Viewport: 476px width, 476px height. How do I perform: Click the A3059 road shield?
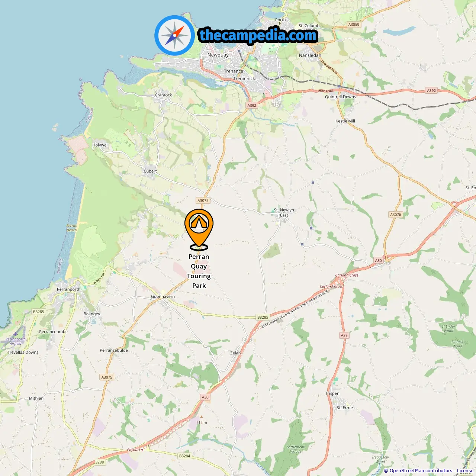[x=354, y=25]
